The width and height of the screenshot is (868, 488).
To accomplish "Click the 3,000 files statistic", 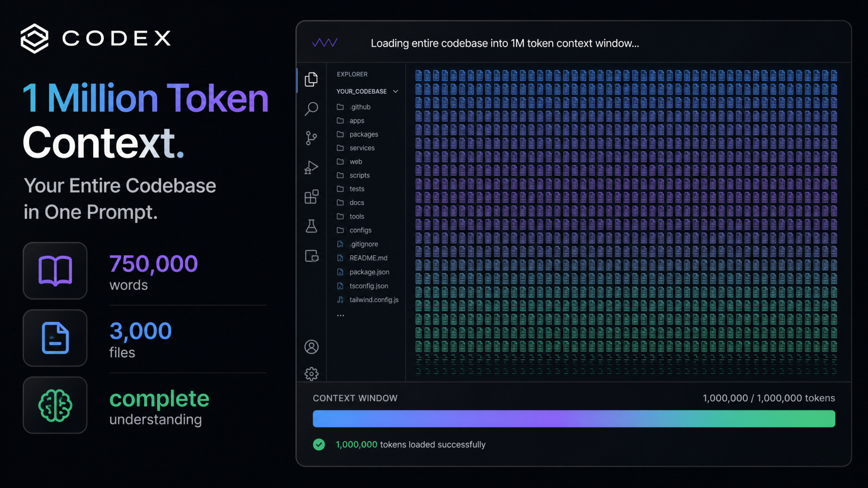I will [140, 340].
